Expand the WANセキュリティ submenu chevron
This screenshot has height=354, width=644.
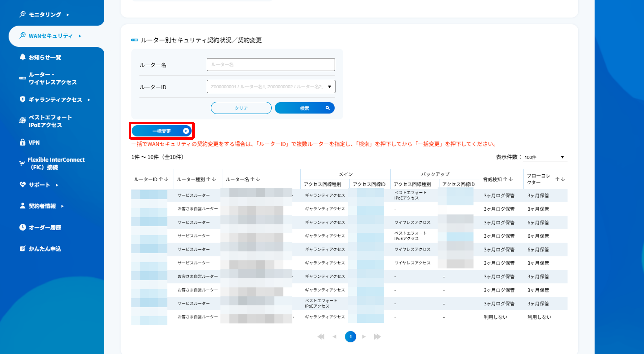coord(80,36)
